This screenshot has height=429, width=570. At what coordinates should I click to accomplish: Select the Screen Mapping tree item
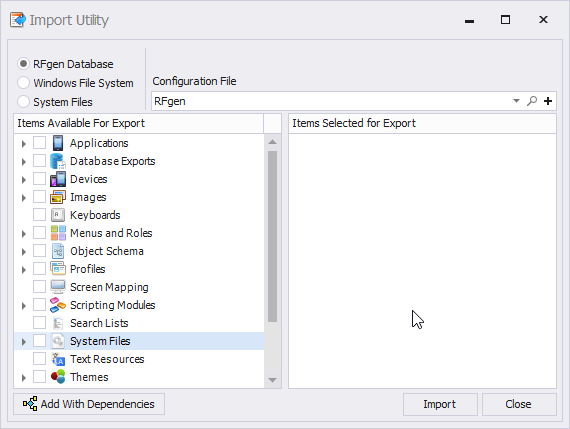(x=109, y=287)
